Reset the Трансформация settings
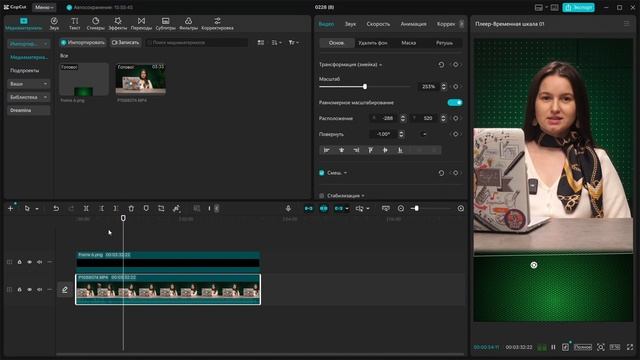This screenshot has width=640, height=360. (441, 64)
